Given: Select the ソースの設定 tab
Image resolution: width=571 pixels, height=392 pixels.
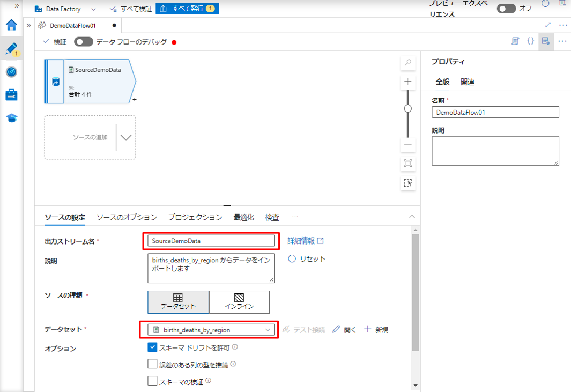Looking at the screenshot, I should pyautogui.click(x=65, y=218).
